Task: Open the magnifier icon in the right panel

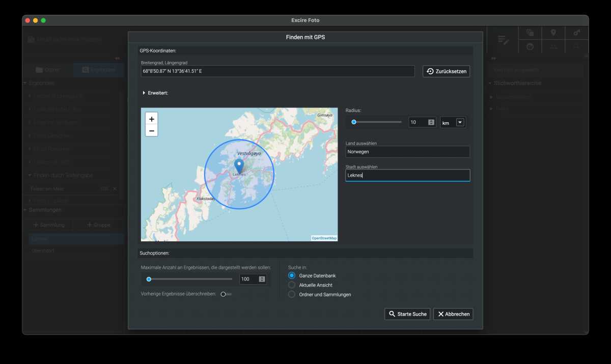Action: point(577,46)
